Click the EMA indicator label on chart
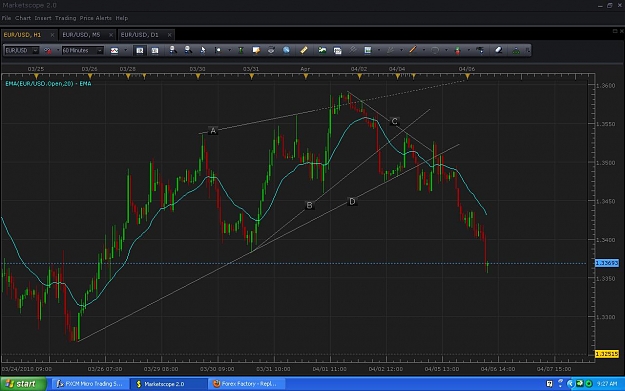Viewport: 625px width, 391px height. [x=48, y=83]
